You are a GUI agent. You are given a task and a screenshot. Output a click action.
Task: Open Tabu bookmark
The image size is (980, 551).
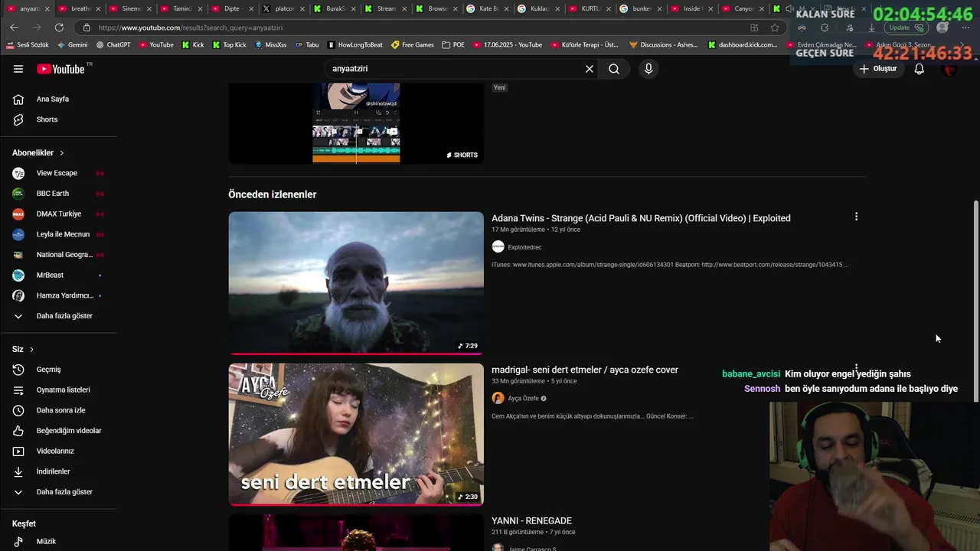click(306, 45)
